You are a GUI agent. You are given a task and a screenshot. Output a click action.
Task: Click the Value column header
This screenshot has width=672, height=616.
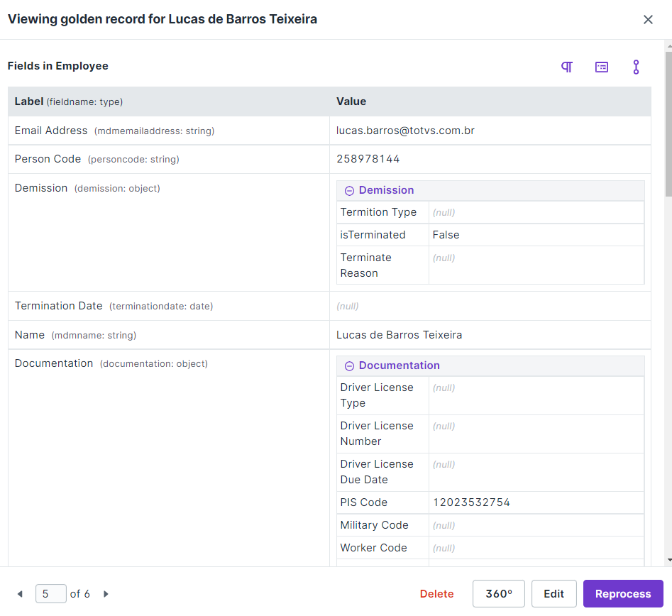coord(351,101)
